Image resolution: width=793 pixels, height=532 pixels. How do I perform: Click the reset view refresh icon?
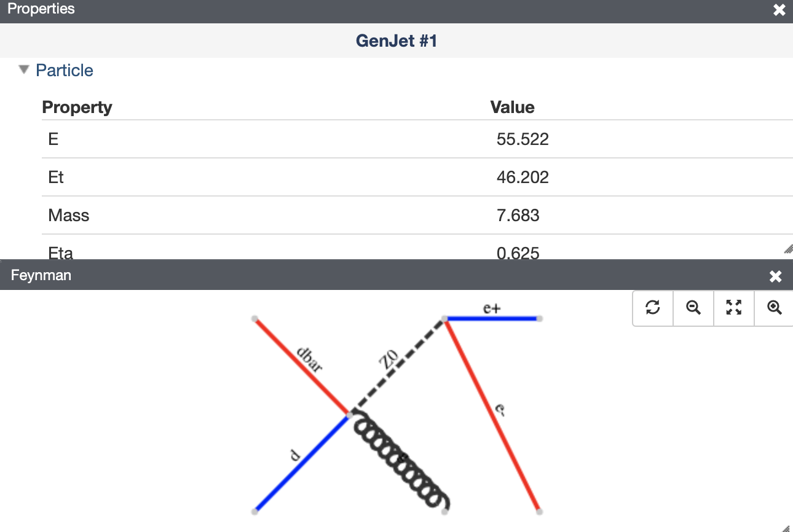[653, 307]
